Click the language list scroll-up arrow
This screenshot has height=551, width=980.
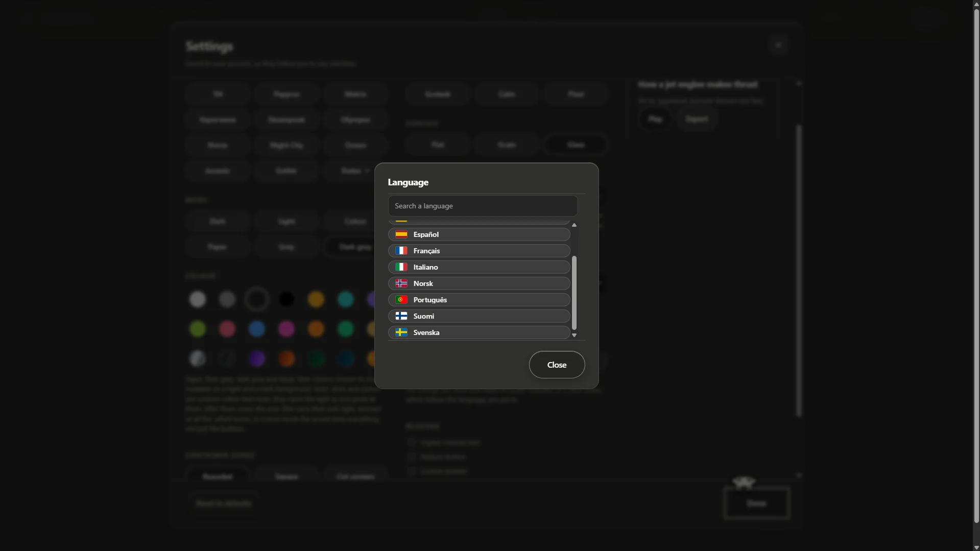(574, 225)
